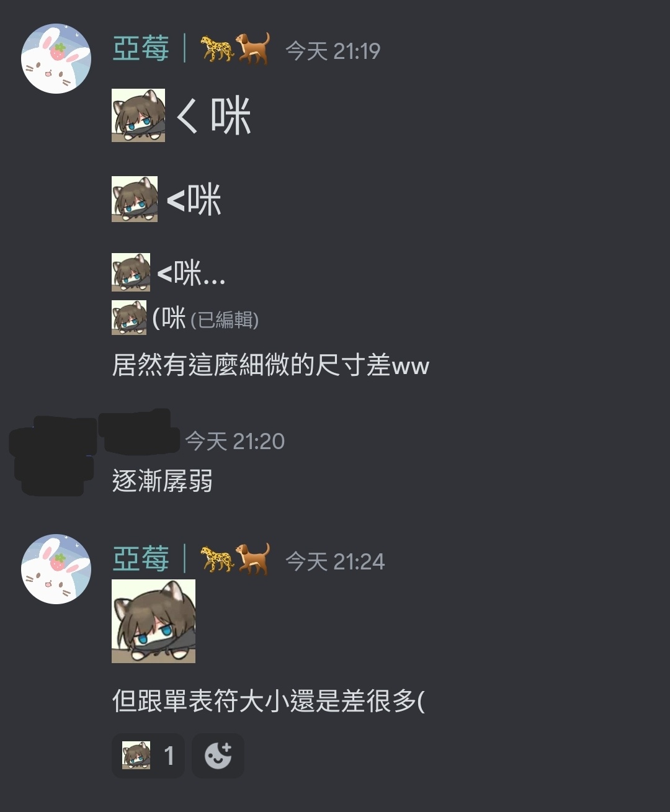Open the rabbit avatar on the 21:19 message

56,59
